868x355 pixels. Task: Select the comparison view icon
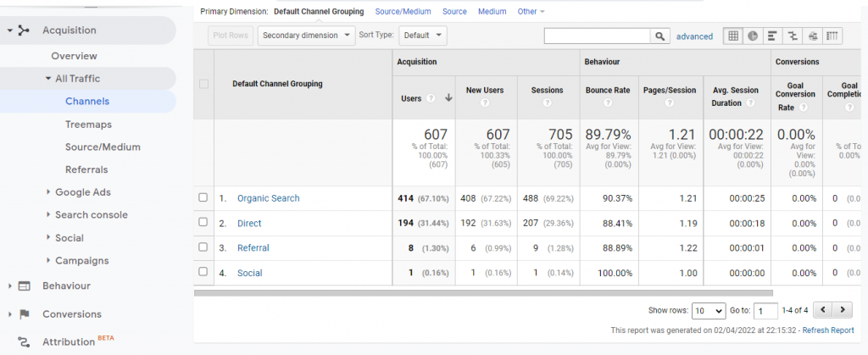(x=793, y=36)
